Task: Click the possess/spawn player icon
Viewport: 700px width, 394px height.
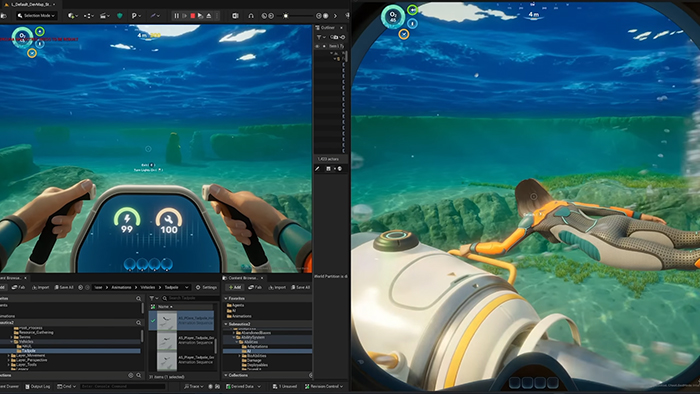Action: point(200,16)
